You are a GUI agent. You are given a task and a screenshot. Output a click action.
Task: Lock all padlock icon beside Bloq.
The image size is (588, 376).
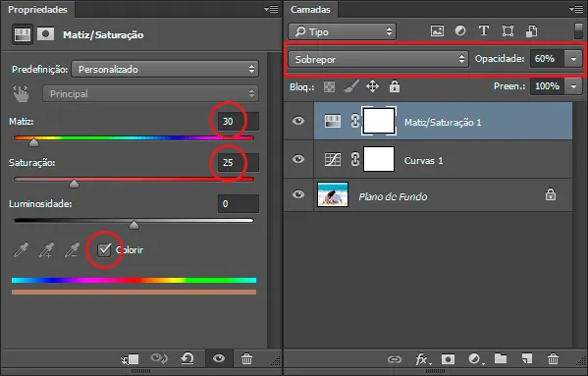[x=394, y=86]
